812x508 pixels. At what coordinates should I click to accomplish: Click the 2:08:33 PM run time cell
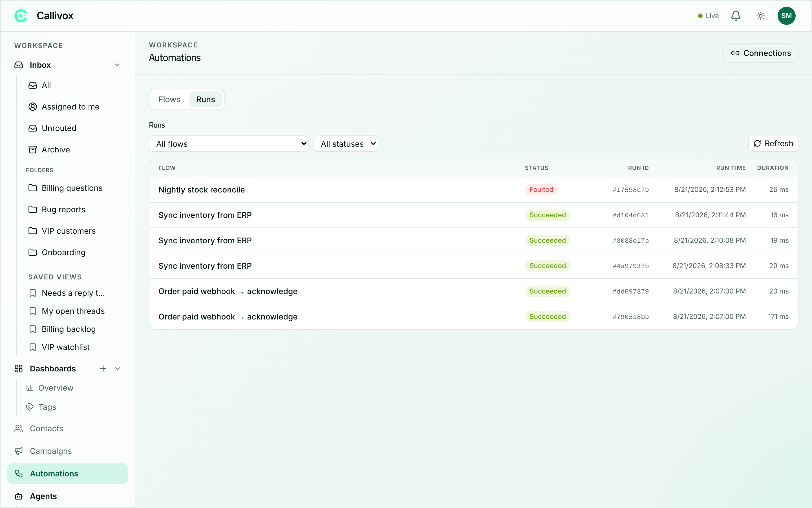(709, 266)
